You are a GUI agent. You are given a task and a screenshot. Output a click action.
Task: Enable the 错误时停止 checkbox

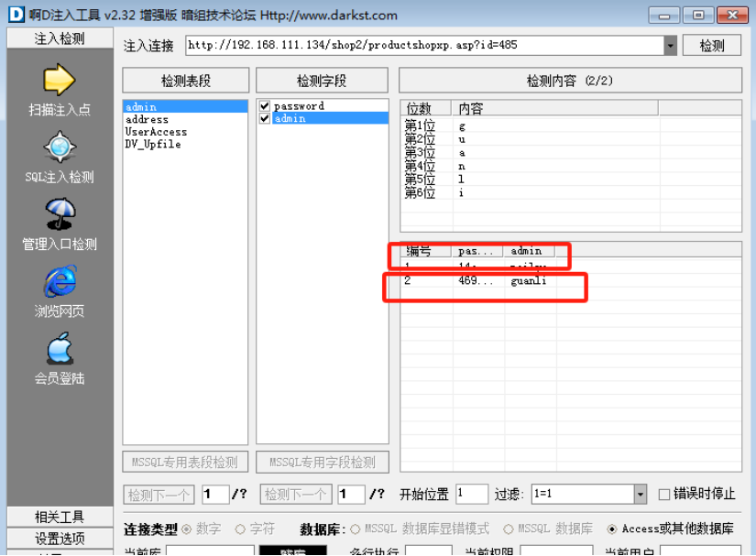click(x=664, y=495)
